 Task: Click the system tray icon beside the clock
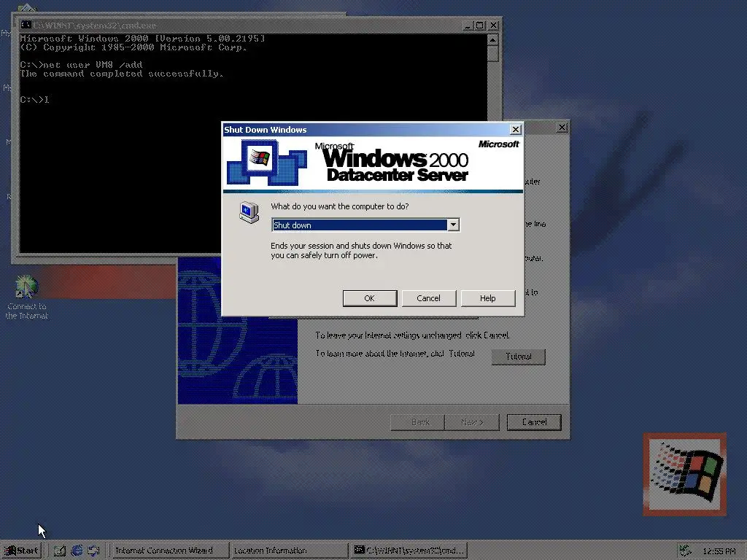[684, 551]
